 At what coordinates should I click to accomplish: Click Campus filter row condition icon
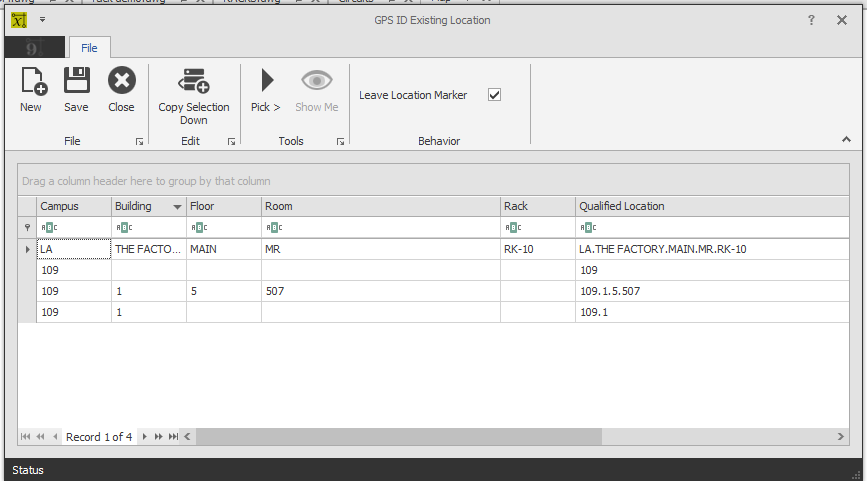(x=49, y=227)
